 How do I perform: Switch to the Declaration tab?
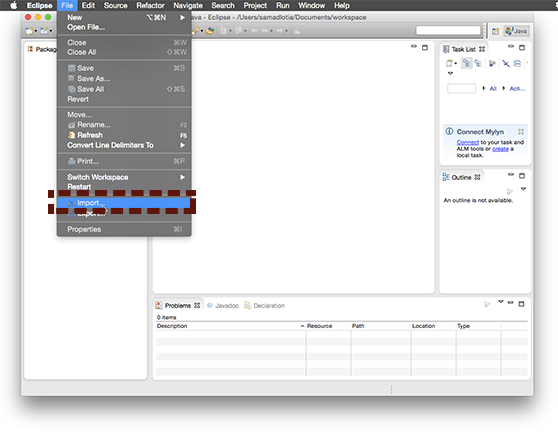[x=264, y=306]
